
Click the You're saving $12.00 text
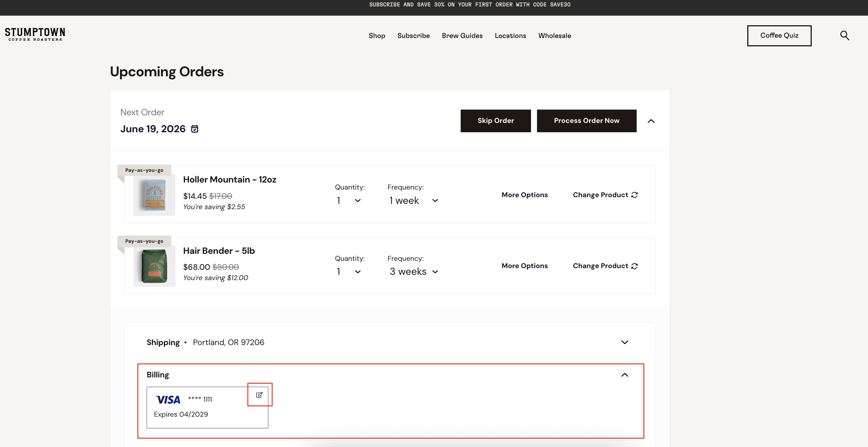pos(216,278)
